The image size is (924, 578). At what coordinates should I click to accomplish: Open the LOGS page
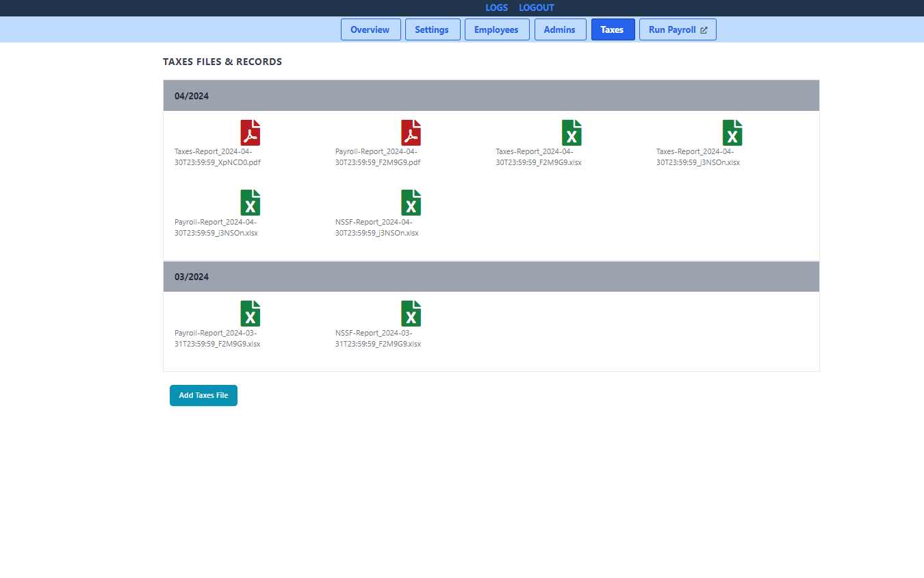click(x=496, y=8)
